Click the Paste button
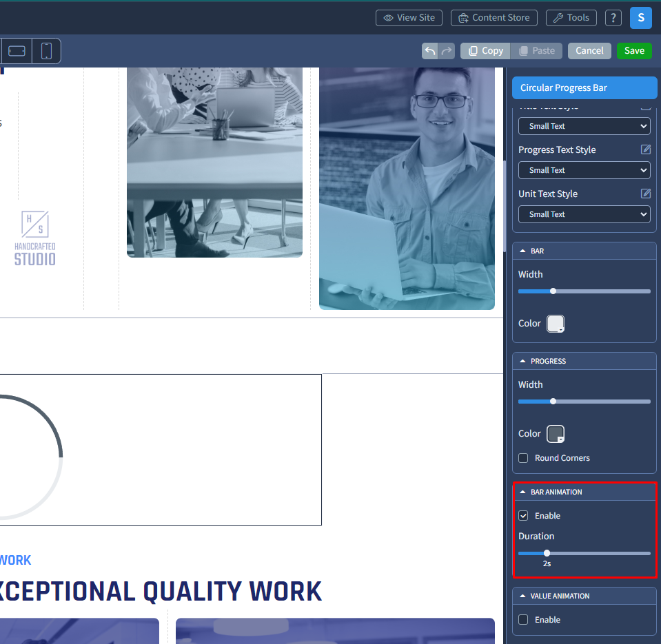 tap(536, 51)
